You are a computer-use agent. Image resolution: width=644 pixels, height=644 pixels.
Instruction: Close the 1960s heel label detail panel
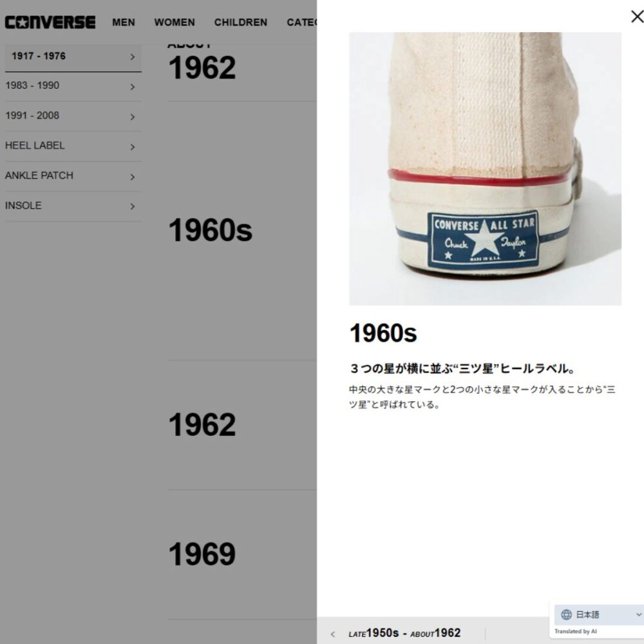point(637,17)
